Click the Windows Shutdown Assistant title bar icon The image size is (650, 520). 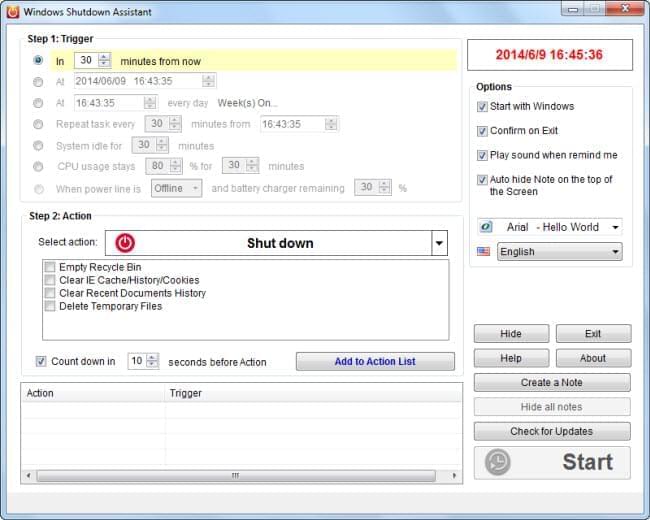13,12
